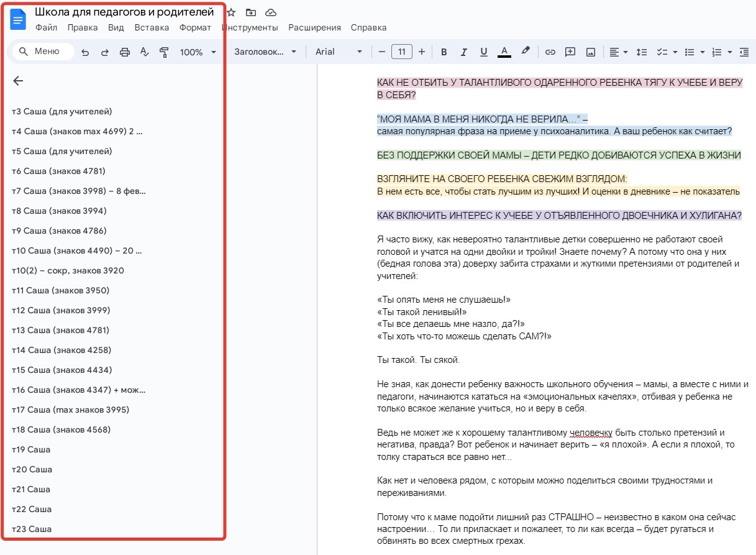The height and width of the screenshot is (555, 756).
Task: Open the Правка menu
Action: pyautogui.click(x=83, y=27)
